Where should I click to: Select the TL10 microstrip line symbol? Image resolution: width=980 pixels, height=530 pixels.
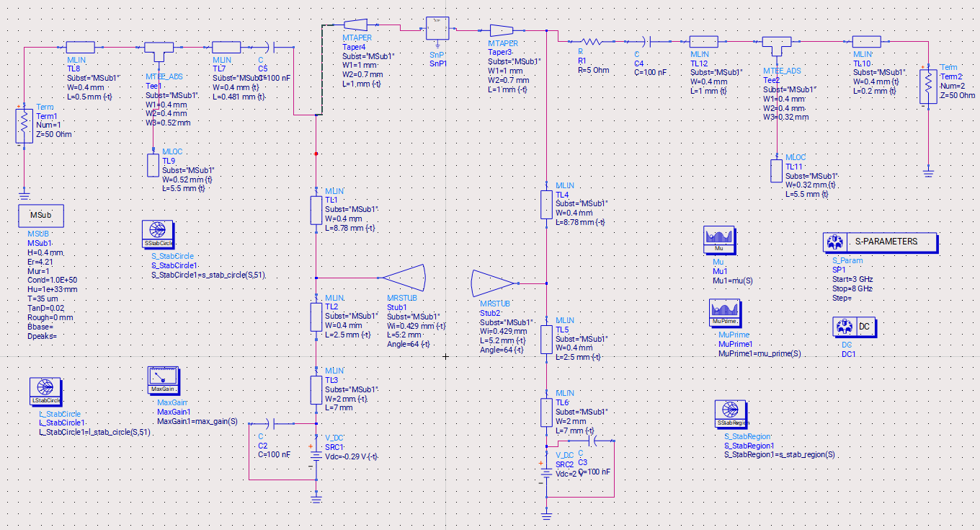click(x=866, y=42)
